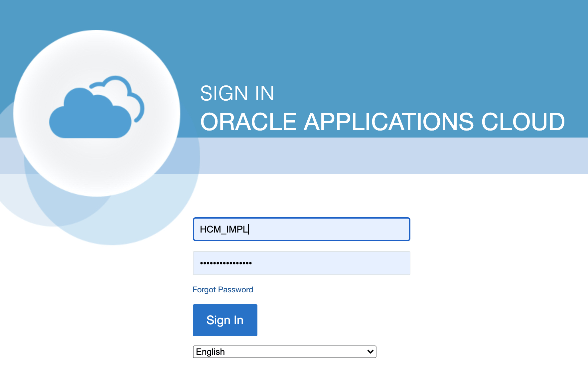Viewport: 588px width, 390px height.
Task: Focus the masked password field
Action: point(301,263)
